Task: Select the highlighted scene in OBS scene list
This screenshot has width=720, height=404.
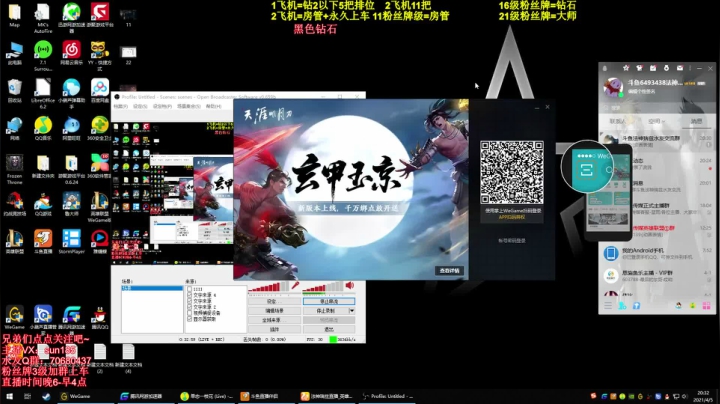Action: (x=152, y=288)
